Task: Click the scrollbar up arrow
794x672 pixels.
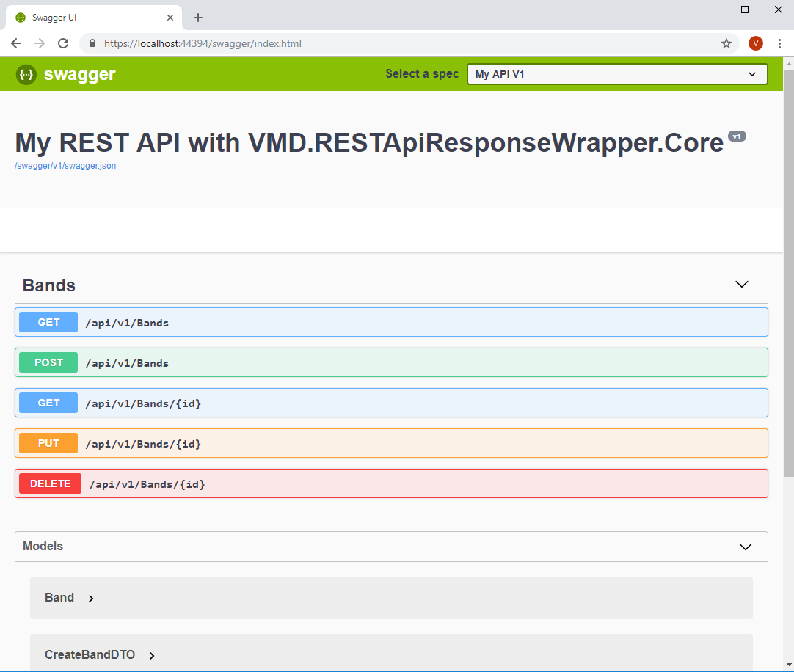Action: (x=789, y=63)
